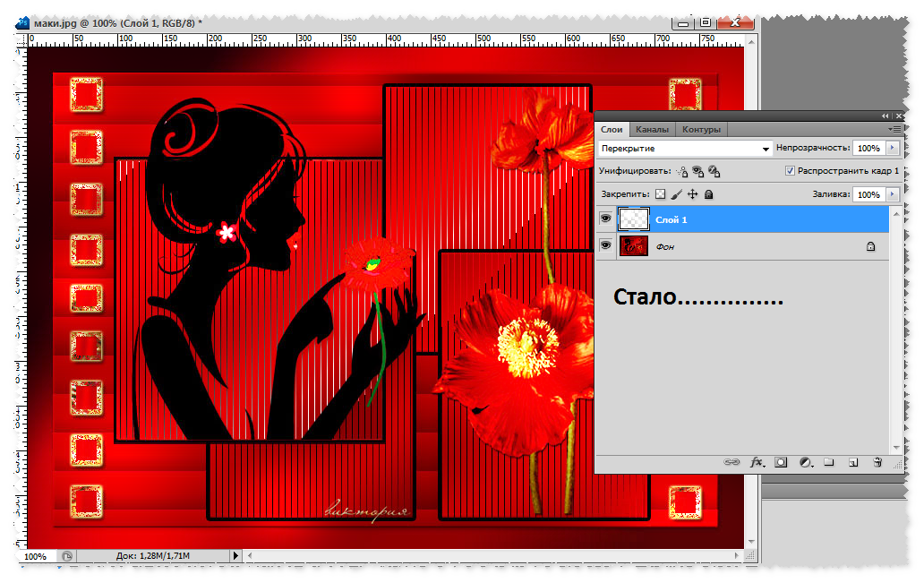
Task: Toggle lock position cross-arrows icon
Action: [x=692, y=194]
